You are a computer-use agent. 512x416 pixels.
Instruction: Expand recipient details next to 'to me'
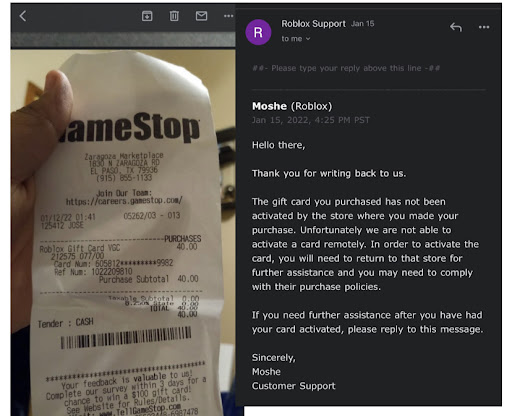[308, 39]
